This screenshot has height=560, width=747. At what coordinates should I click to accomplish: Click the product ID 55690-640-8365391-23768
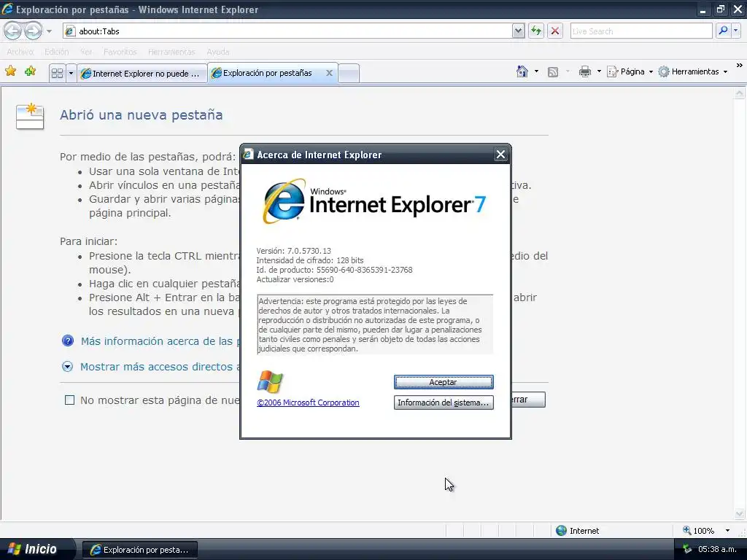pyautogui.click(x=365, y=270)
